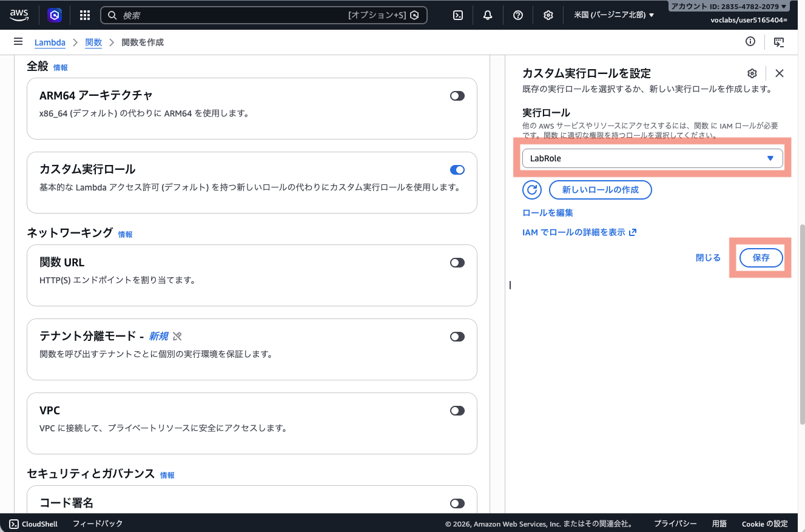This screenshot has width=805, height=532.
Task: Click the 閉じる button
Action: coord(709,258)
